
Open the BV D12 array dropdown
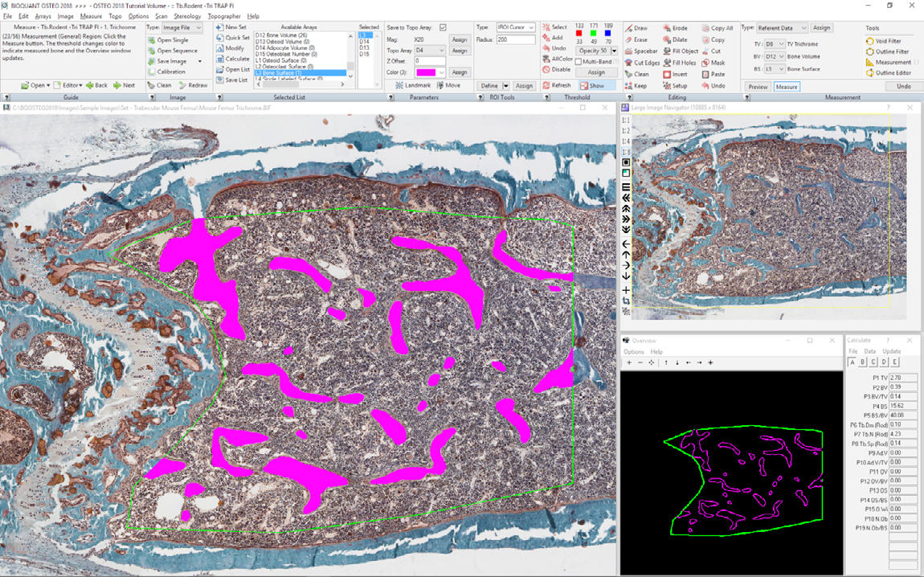coord(775,56)
